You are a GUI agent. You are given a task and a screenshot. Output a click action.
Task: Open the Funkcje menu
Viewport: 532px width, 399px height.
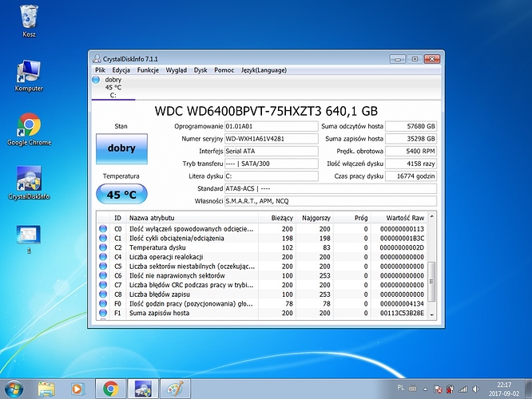[x=148, y=70]
